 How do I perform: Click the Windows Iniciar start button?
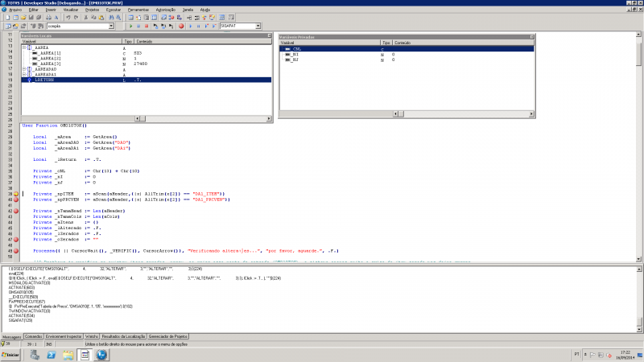(x=10, y=355)
